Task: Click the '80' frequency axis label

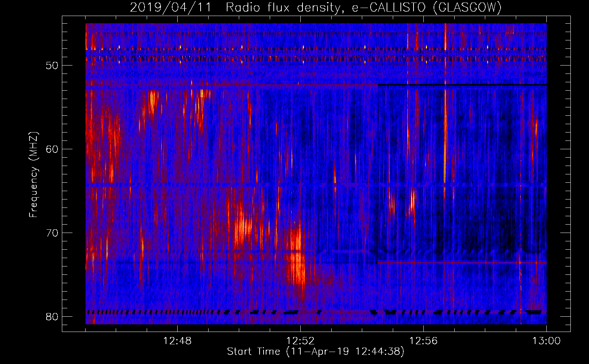Action: point(52,317)
